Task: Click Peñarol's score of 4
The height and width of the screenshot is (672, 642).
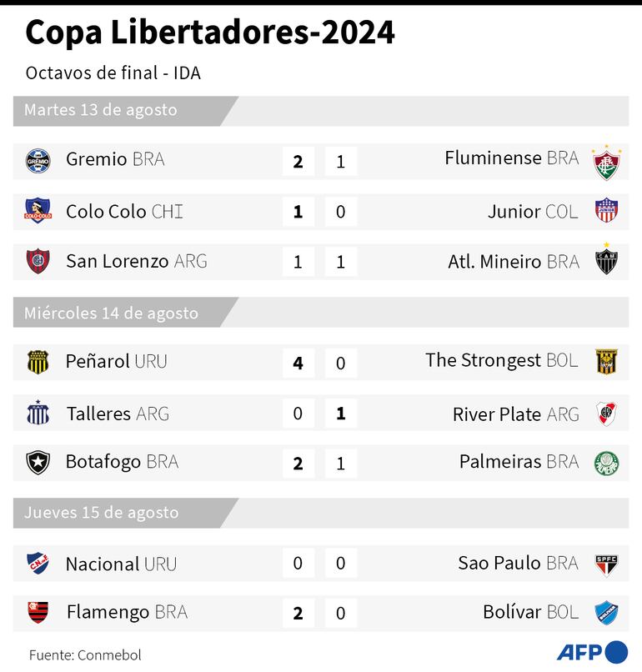Action: click(x=298, y=363)
